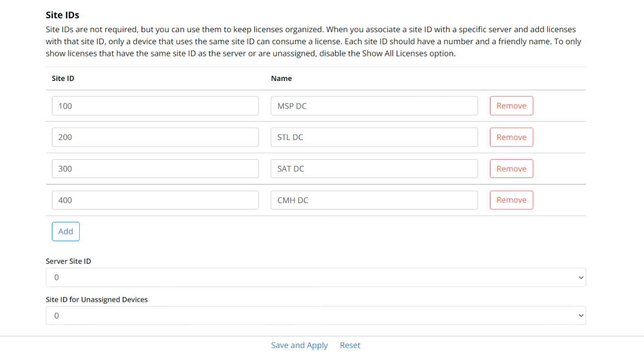Save and Apply the site ID settings
Viewport: 644px width, 352px height.
click(299, 345)
